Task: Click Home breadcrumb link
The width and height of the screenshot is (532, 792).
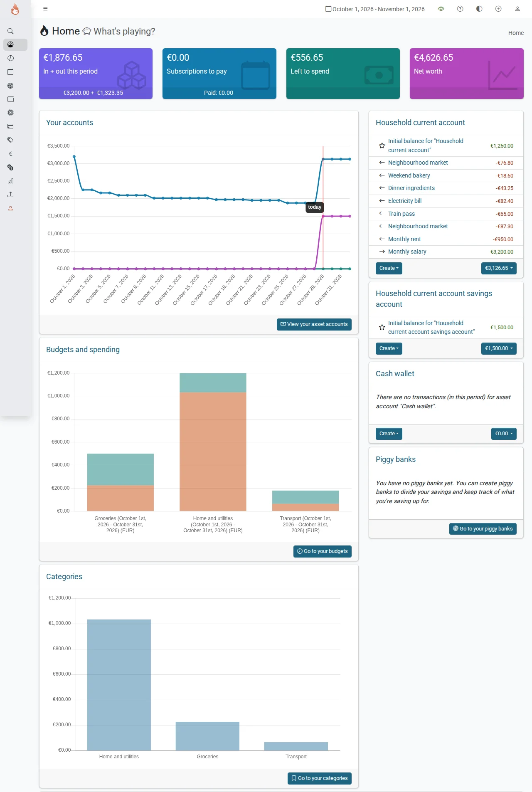Action: pyautogui.click(x=516, y=33)
